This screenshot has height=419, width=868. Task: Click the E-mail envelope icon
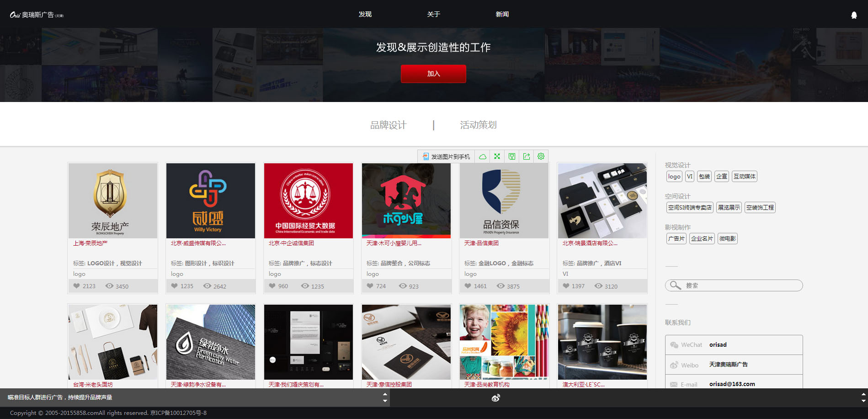[x=674, y=385]
